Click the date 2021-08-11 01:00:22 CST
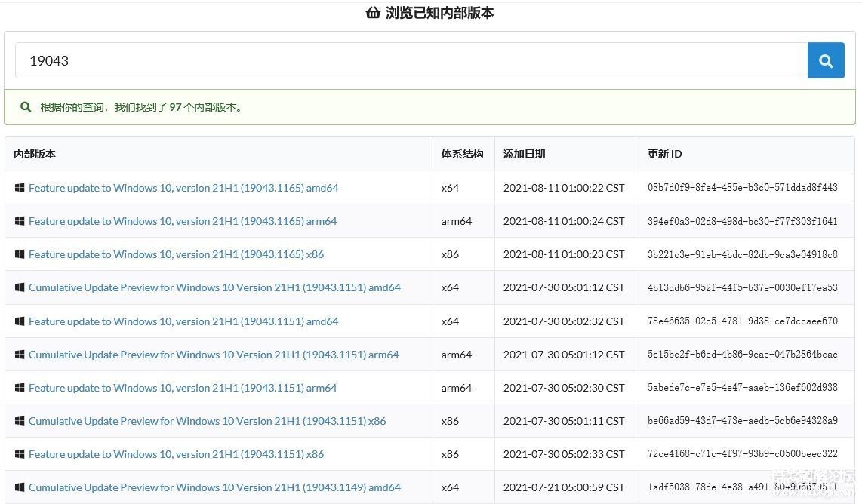Screen dimensions: 862x504 click(564, 188)
